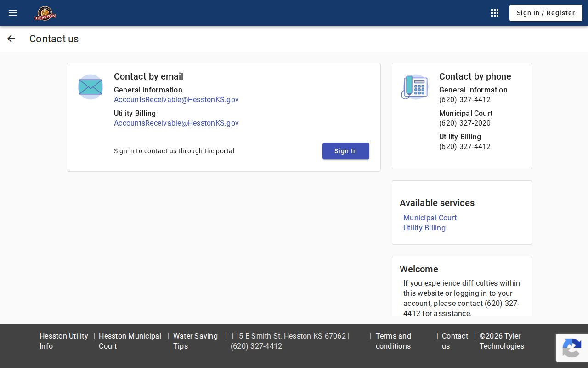This screenshot has width=588, height=368.
Task: Click the Available services heading
Action: point(437,203)
